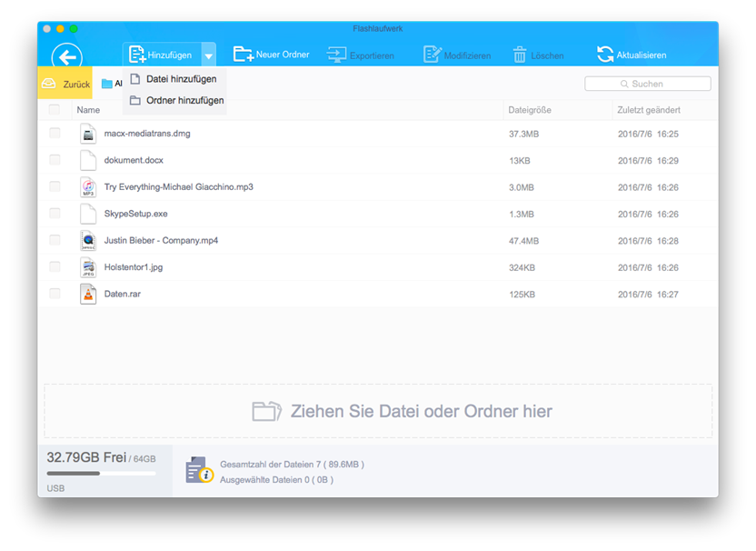The width and height of the screenshot is (756, 551).
Task: Click the 2016/7/6 16:29 date
Action: click(x=648, y=161)
